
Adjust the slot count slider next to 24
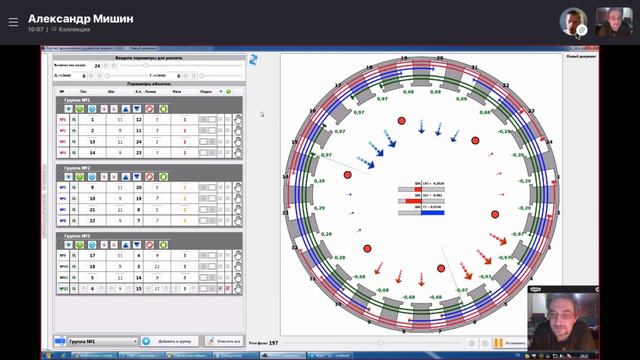click(x=182, y=65)
